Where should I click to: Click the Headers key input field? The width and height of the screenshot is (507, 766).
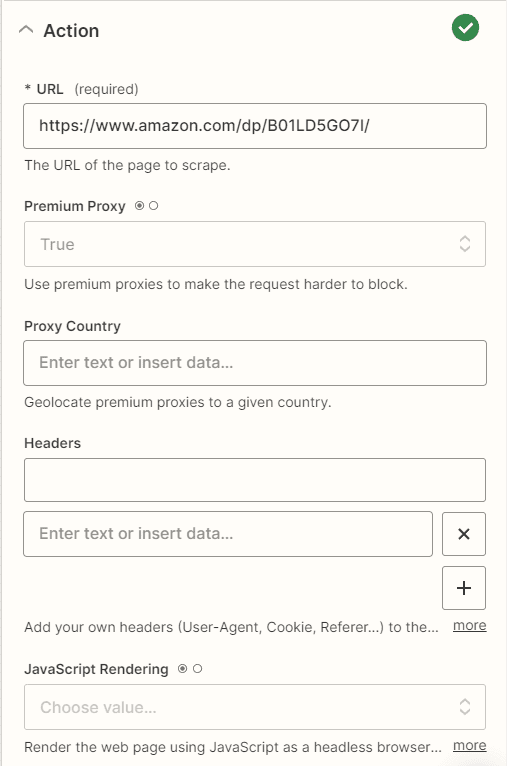tap(255, 480)
